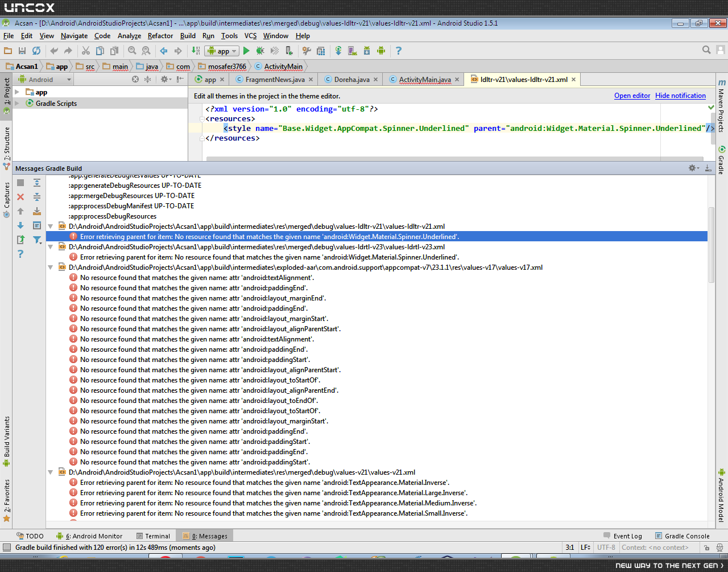Click the Open folder toolbar icon
728x572 pixels.
pyautogui.click(x=8, y=51)
